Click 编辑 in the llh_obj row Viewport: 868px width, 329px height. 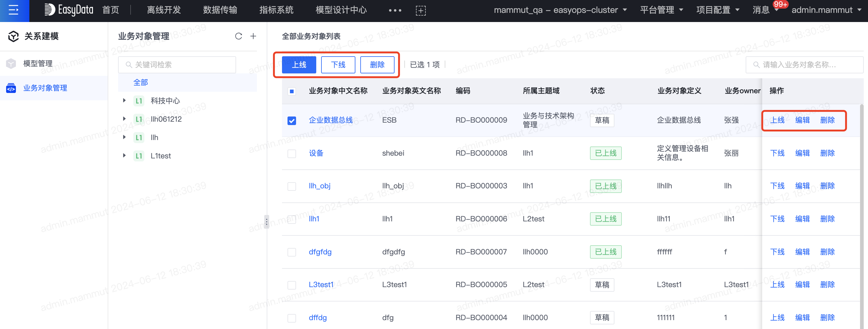coord(802,186)
